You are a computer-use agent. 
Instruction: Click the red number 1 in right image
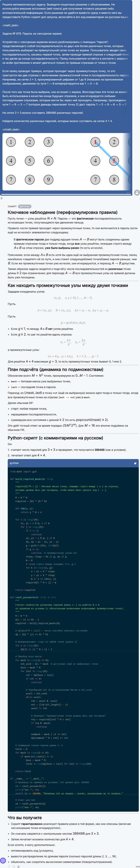[x=95, y=142]
